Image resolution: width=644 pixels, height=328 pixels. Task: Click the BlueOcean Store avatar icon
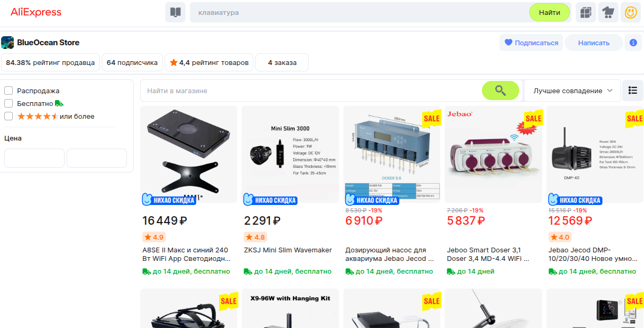coord(7,43)
